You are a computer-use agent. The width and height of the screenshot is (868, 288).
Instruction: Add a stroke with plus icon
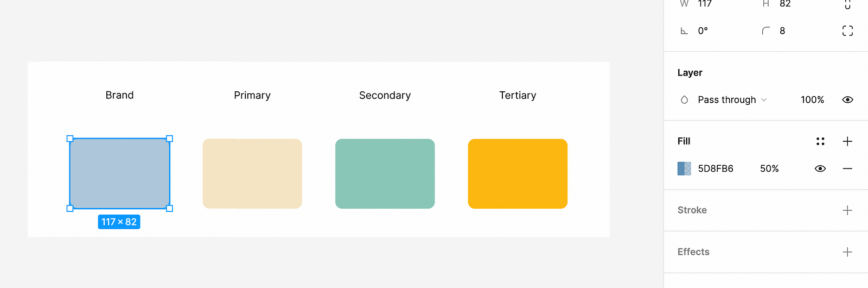pyautogui.click(x=847, y=210)
